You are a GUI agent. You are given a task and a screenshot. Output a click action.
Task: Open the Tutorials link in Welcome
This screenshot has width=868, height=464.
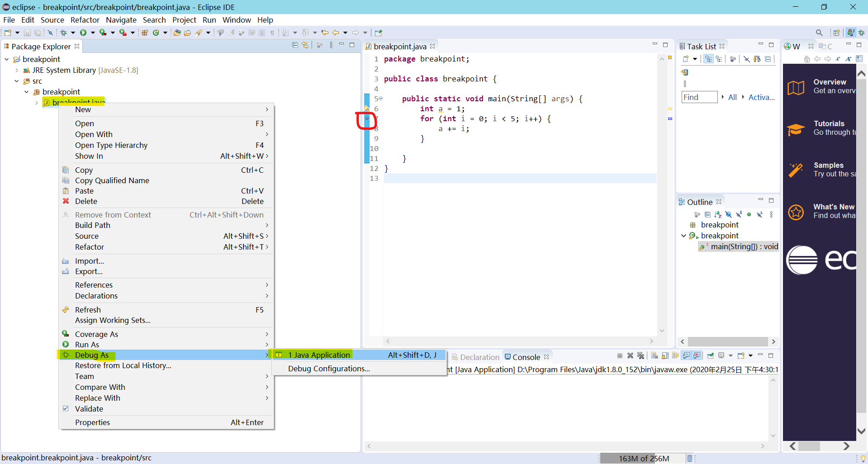pos(821,128)
